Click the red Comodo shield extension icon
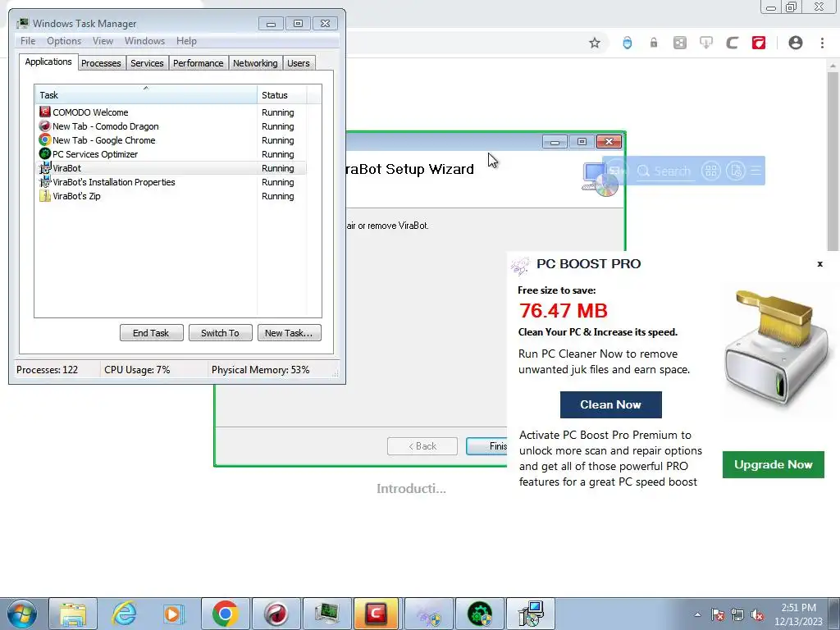The image size is (840, 630). pos(759,43)
